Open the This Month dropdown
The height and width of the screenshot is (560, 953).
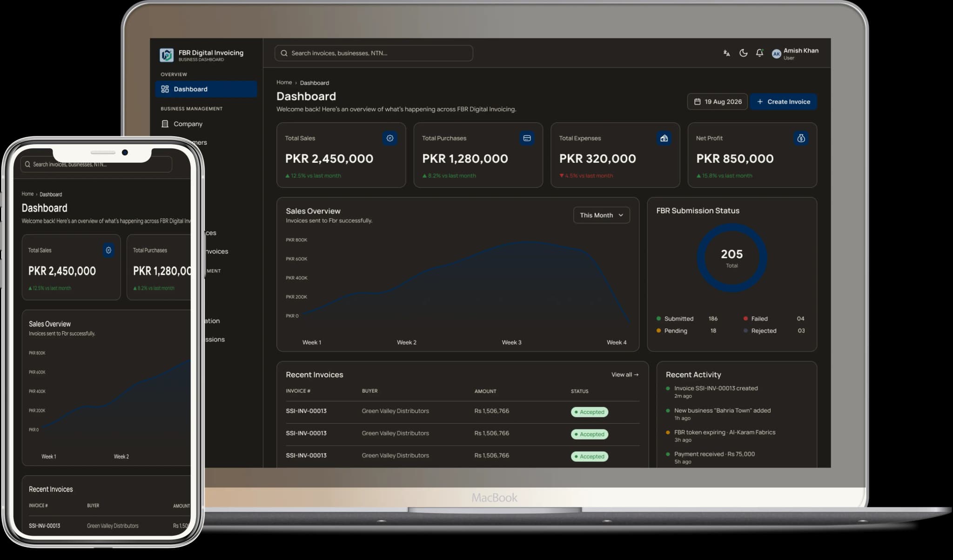601,215
